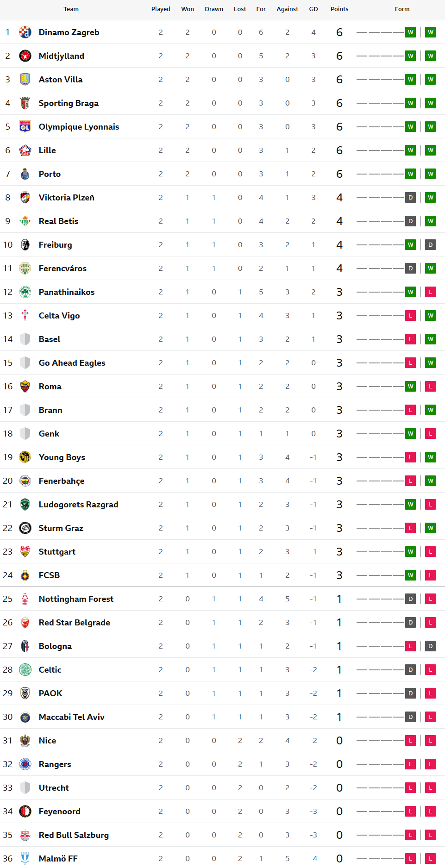Click the GD column header
The image size is (445, 868).
(313, 9)
